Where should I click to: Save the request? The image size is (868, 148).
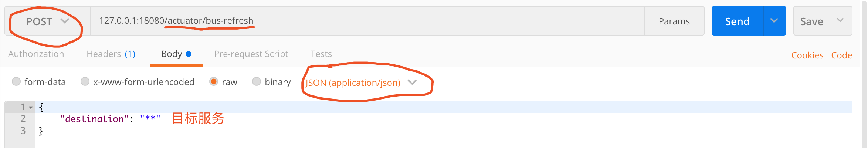(x=811, y=21)
